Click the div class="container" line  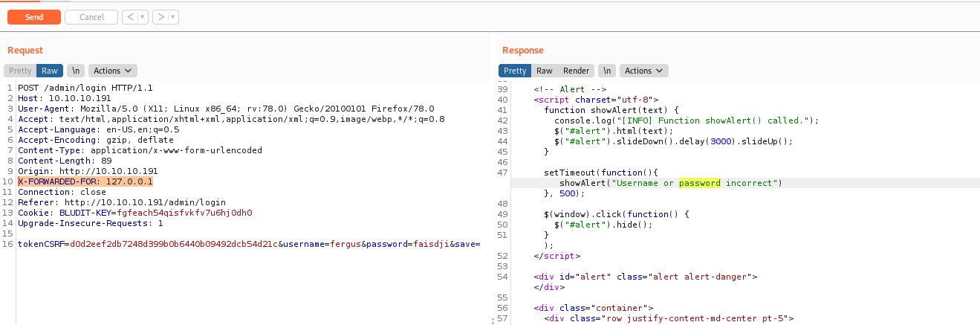tap(594, 308)
